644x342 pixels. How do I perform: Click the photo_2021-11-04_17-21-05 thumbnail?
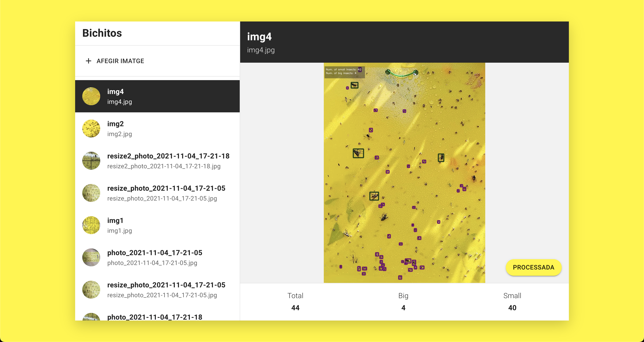[x=91, y=257]
